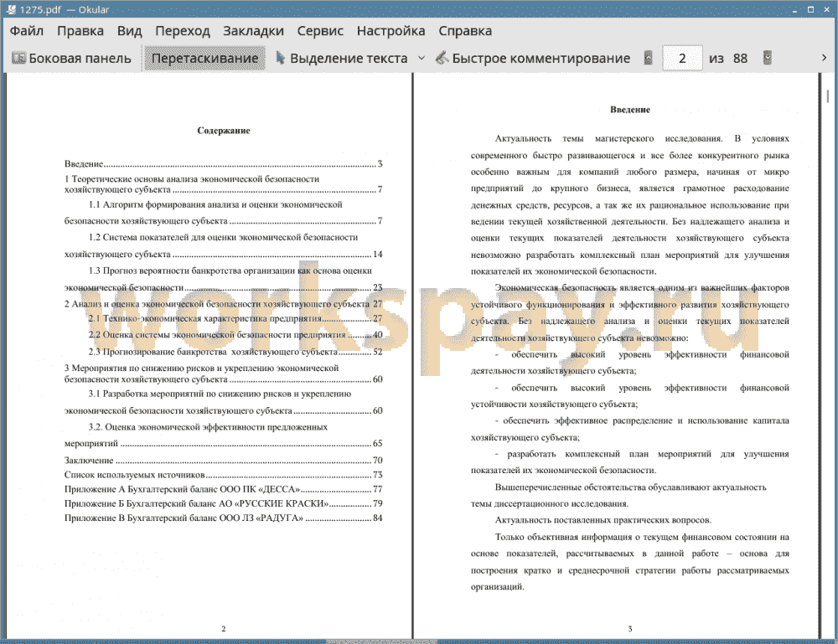Click sentence 'Актуальность поставленных практических вопросов.'
The image size is (838, 644).
tap(603, 520)
